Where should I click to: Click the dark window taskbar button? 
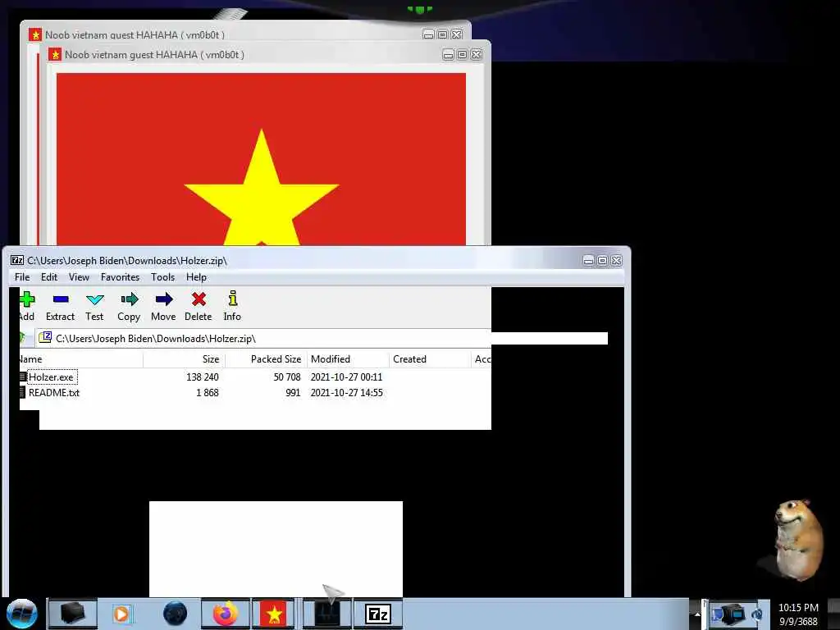pyautogui.click(x=327, y=614)
